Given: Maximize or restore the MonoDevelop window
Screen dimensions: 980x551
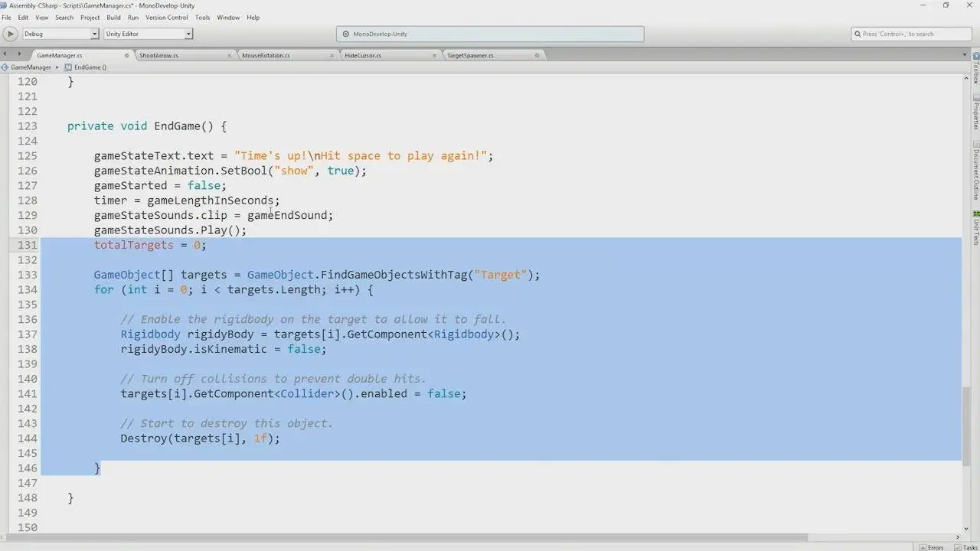Looking at the screenshot, I should 946,5.
